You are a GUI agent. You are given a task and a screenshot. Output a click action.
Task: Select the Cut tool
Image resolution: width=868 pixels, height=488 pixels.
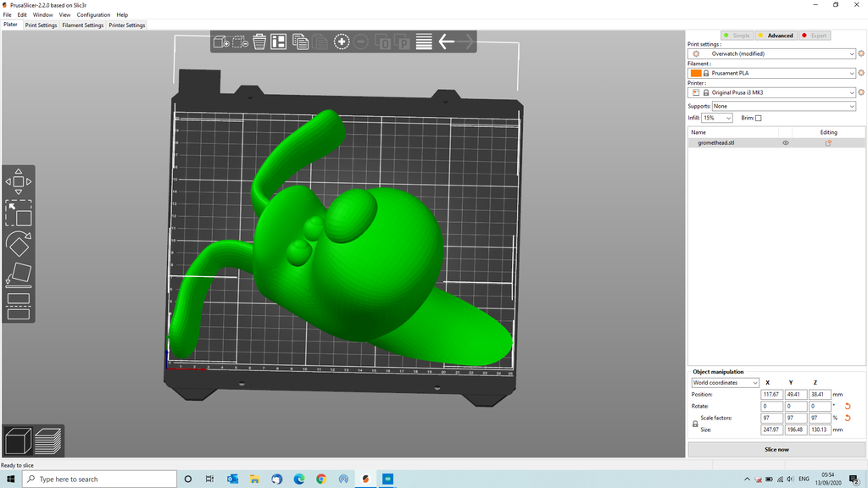tap(19, 307)
